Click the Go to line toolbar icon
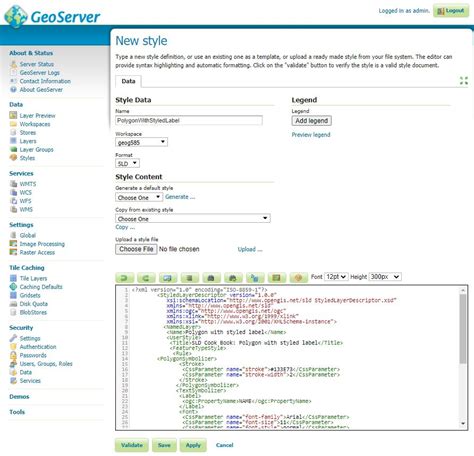Screen dimensions: 474x456 pyautogui.click(x=168, y=277)
